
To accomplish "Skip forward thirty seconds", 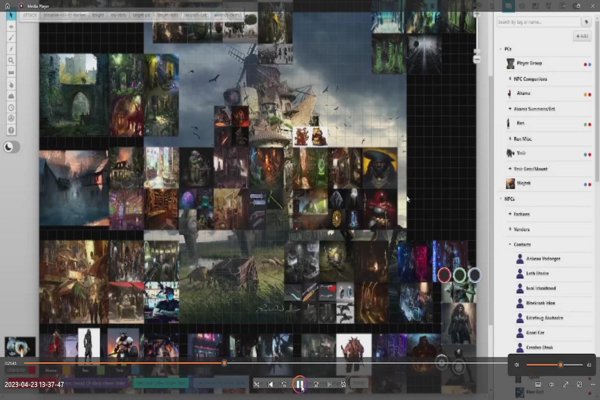I will point(316,384).
